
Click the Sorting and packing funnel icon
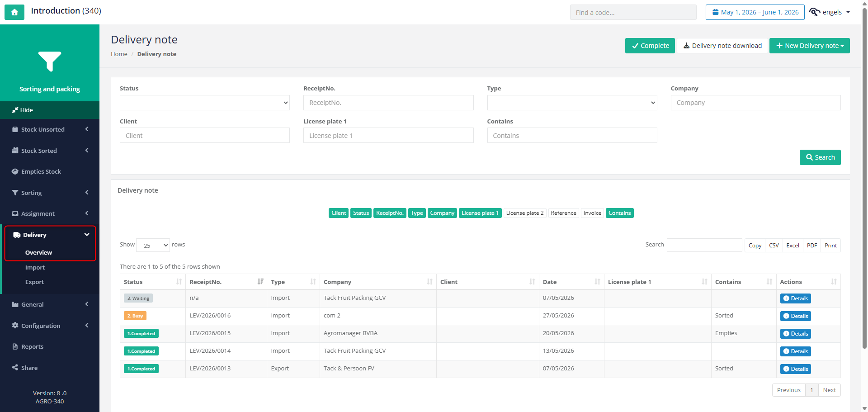(x=50, y=62)
